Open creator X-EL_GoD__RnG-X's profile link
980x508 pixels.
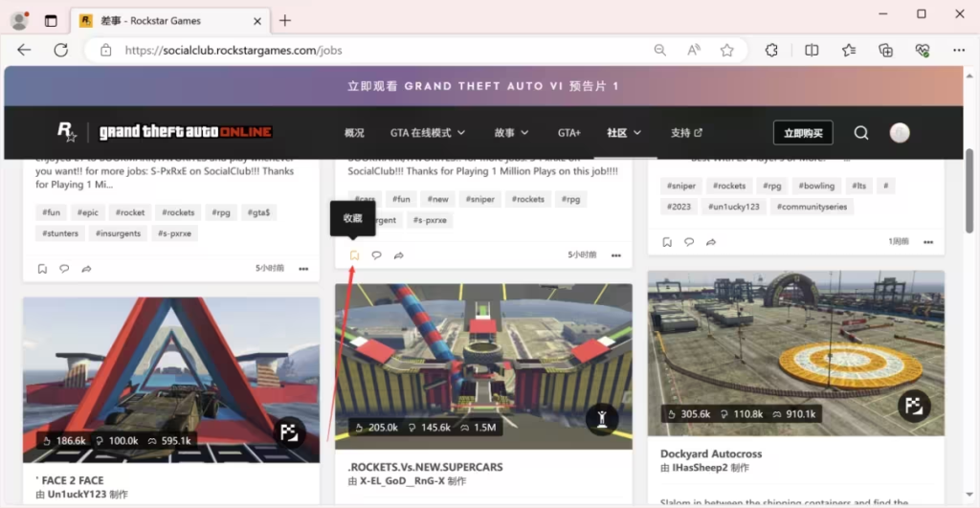403,481
